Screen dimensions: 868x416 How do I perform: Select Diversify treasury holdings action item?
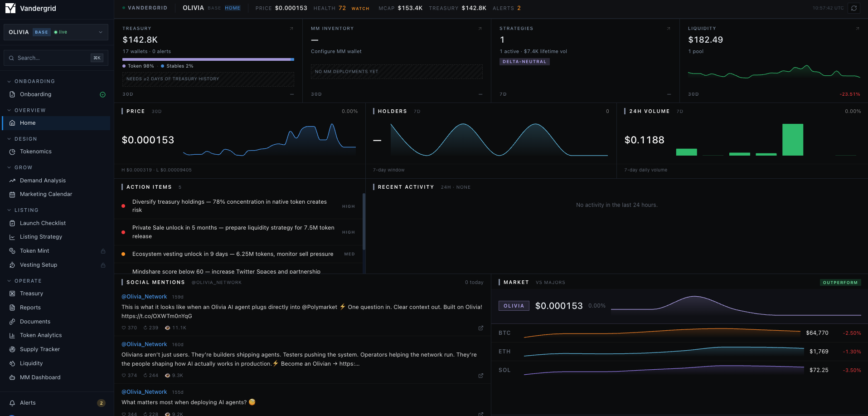[x=238, y=206]
